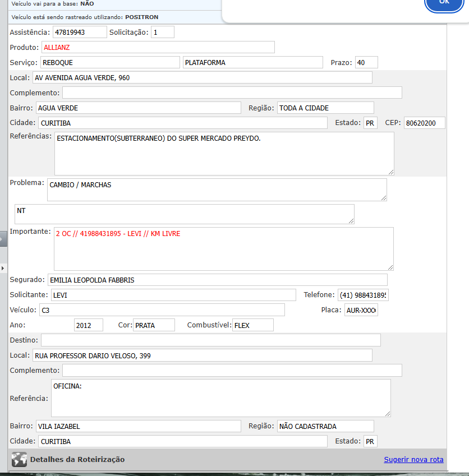Click the Produto field showing ALLIANZ
469x476 pixels.
click(x=158, y=47)
